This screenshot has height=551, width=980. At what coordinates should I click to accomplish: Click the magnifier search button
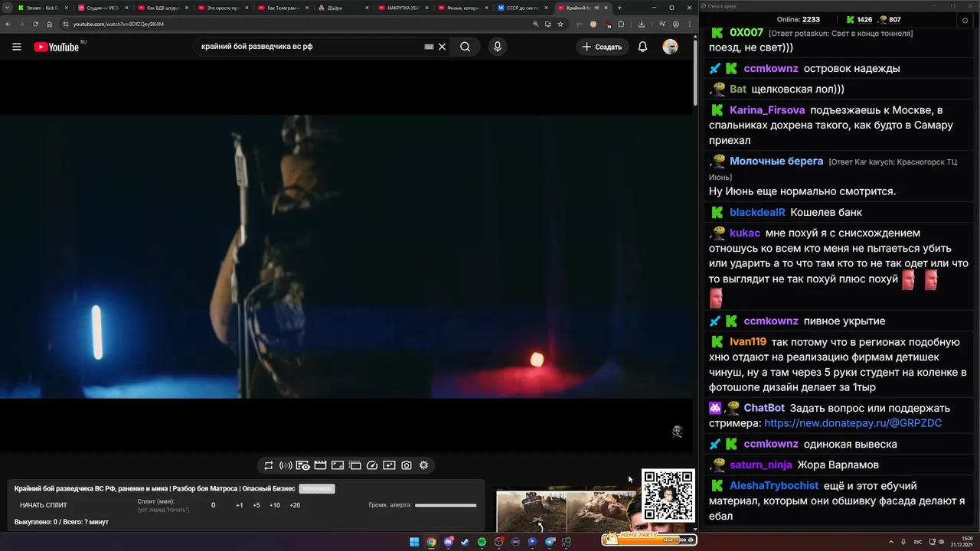(465, 47)
